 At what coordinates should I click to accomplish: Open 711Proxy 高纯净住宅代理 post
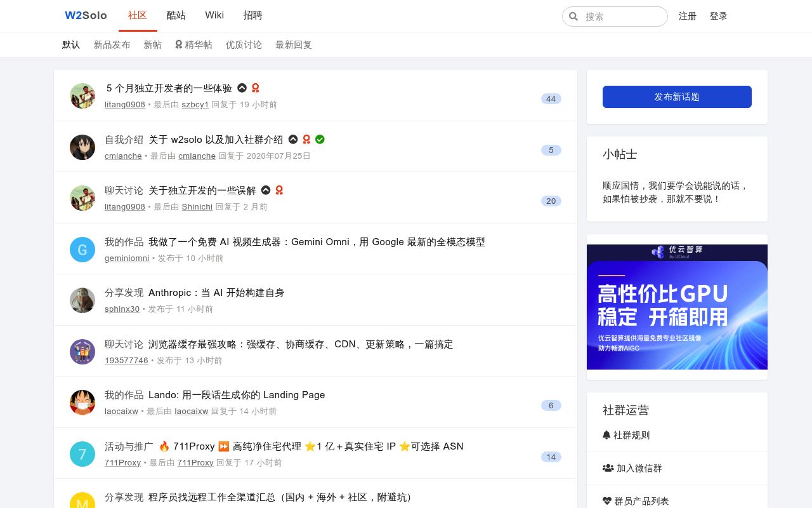[311, 446]
